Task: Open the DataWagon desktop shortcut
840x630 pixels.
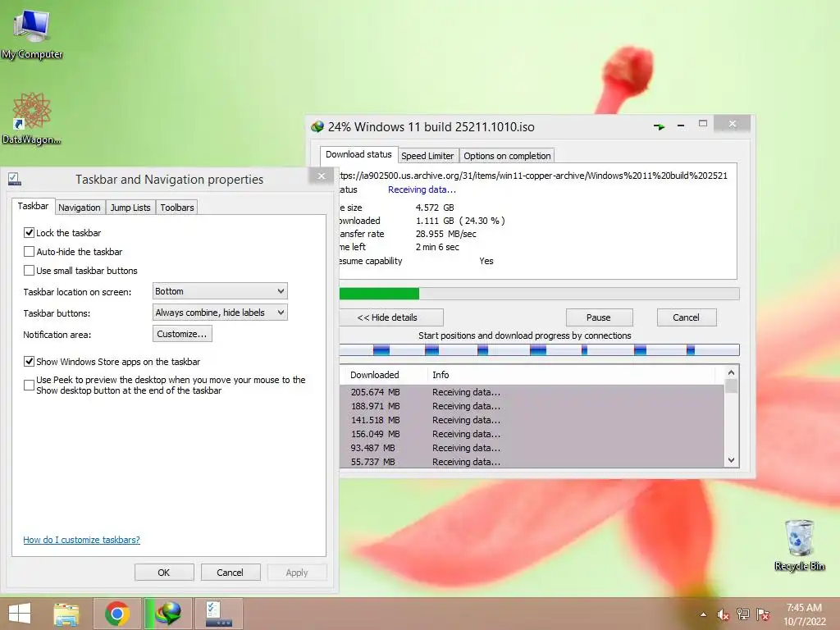Action: tap(32, 118)
